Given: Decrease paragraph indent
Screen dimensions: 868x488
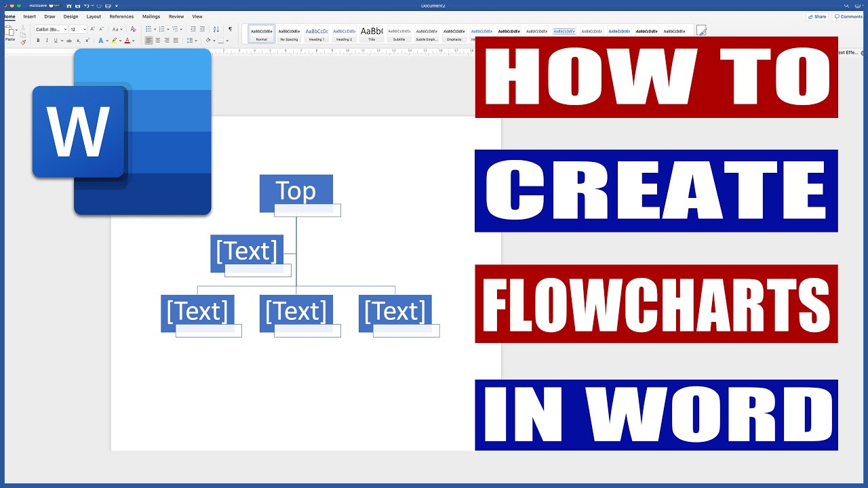Looking at the screenshot, I should tap(193, 29).
